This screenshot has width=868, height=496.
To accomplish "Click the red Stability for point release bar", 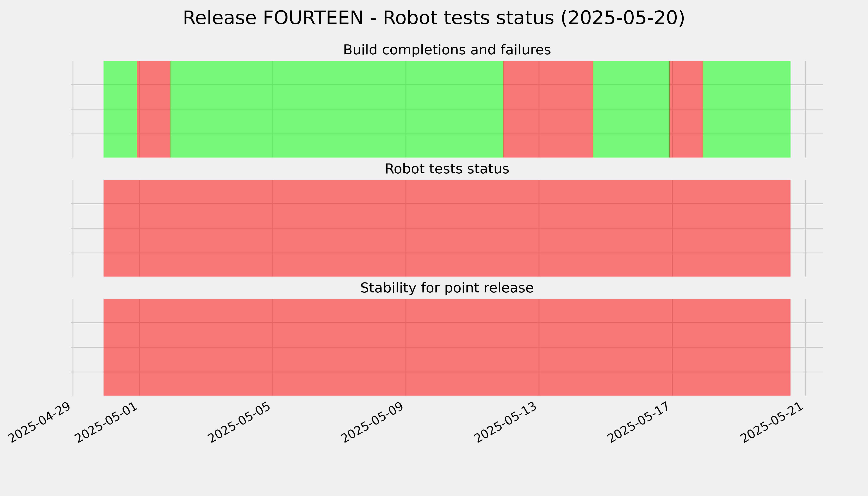I will point(447,347).
